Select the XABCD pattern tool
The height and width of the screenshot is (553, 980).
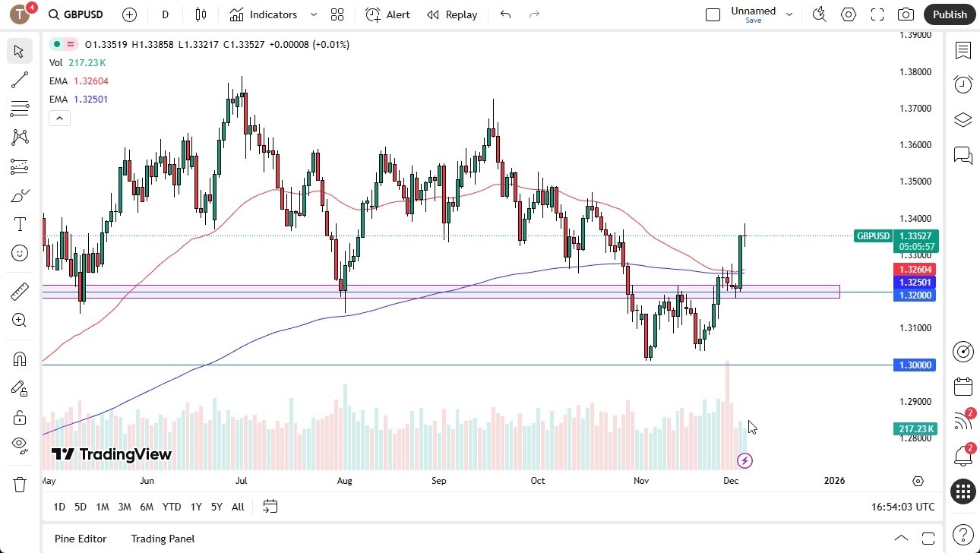tap(20, 137)
